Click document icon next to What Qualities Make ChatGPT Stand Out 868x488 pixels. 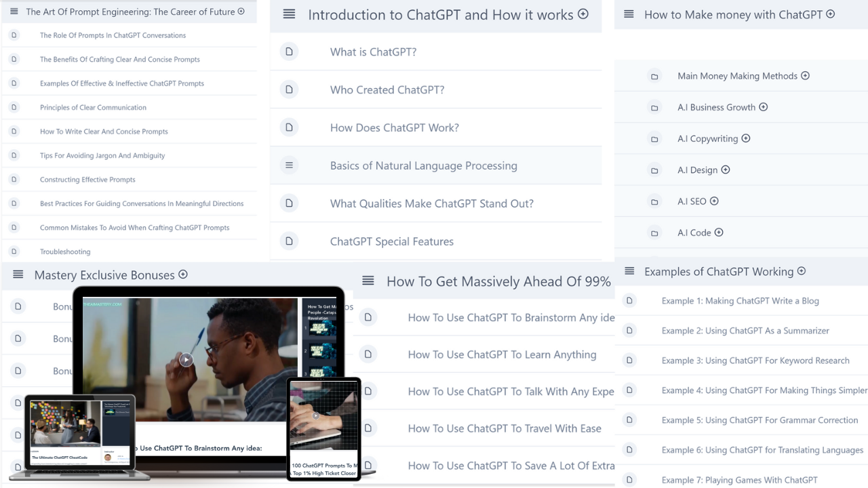coord(289,203)
